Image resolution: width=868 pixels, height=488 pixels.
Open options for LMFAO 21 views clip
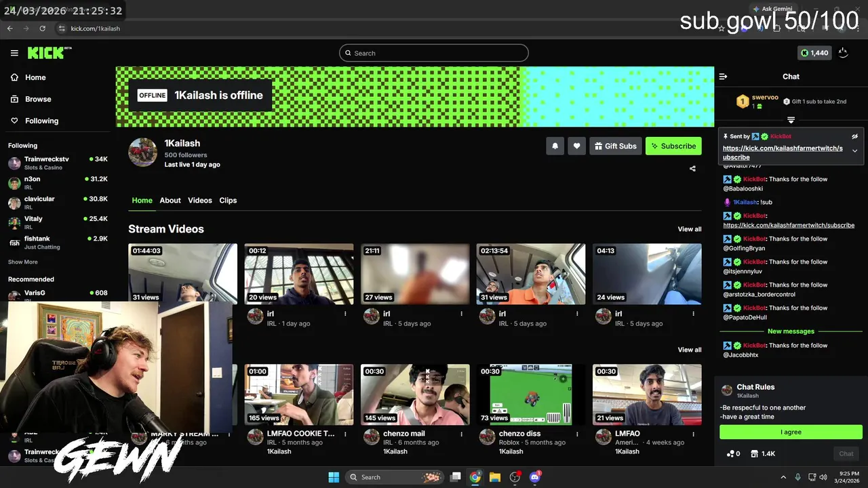pos(693,434)
